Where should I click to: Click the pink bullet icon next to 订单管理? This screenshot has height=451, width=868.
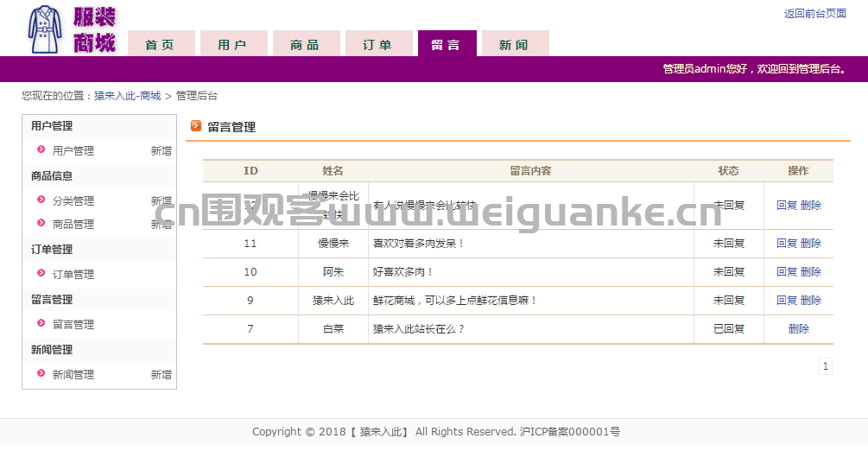(41, 273)
